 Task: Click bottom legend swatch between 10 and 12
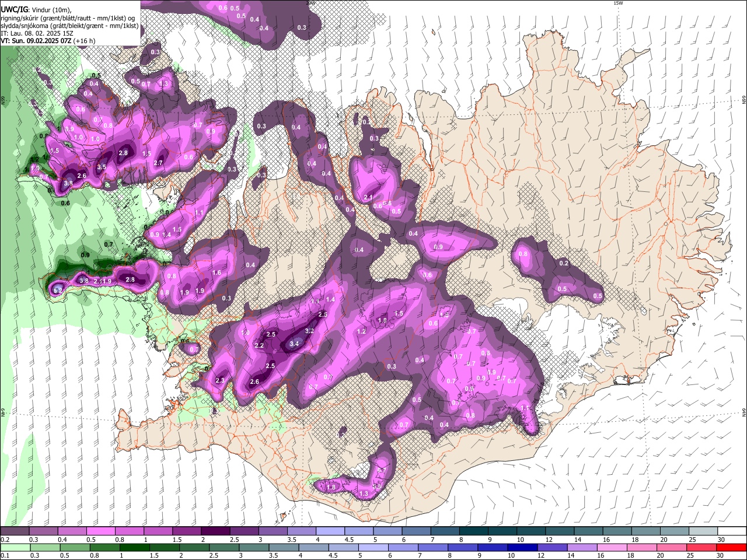523,547
